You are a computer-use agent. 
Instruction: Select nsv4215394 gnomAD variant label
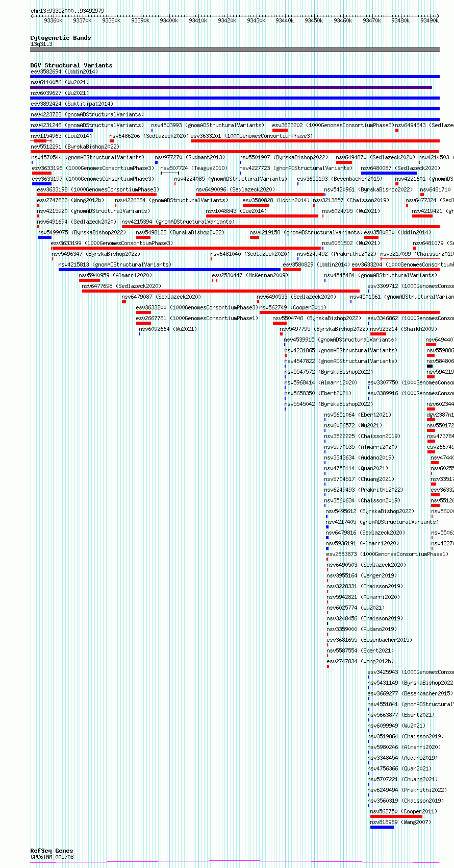click(178, 222)
